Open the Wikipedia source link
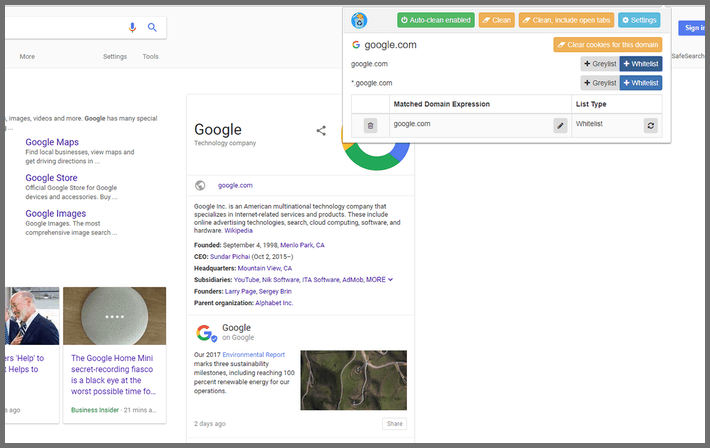Viewport: 710px width, 448px height. click(239, 231)
